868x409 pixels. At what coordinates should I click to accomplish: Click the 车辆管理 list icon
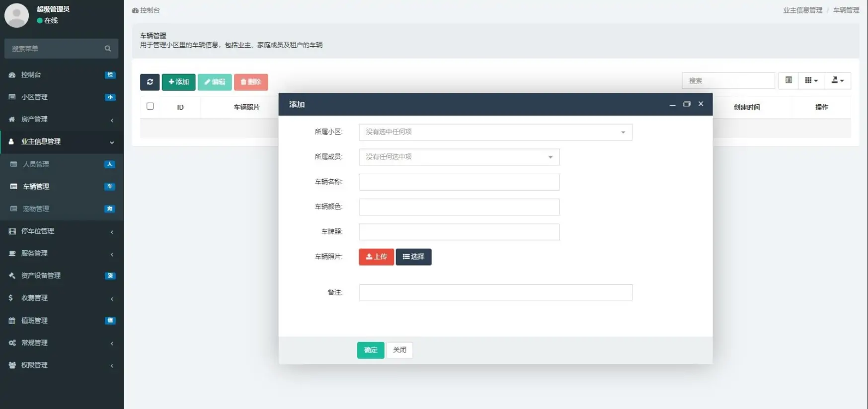tap(14, 187)
